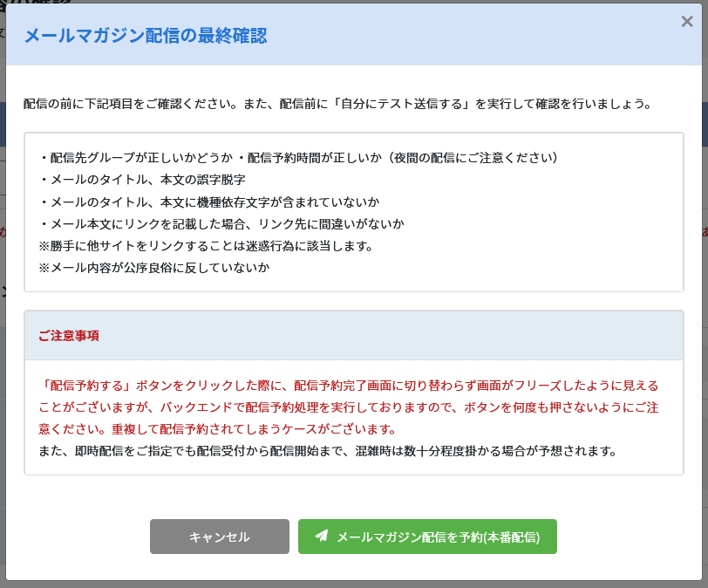This screenshot has width=708, height=588.
Task: Click the intro sentence about 自分にテスト送信する
Action: coord(337,104)
